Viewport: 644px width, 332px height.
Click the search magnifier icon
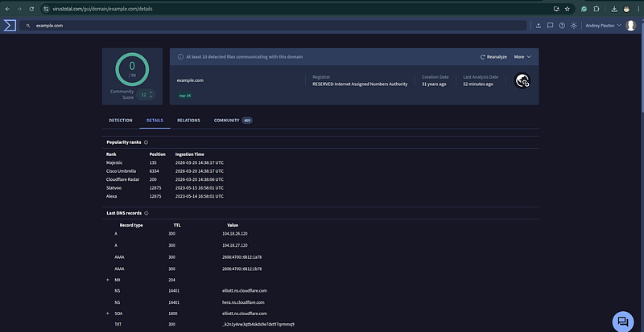(x=28, y=26)
